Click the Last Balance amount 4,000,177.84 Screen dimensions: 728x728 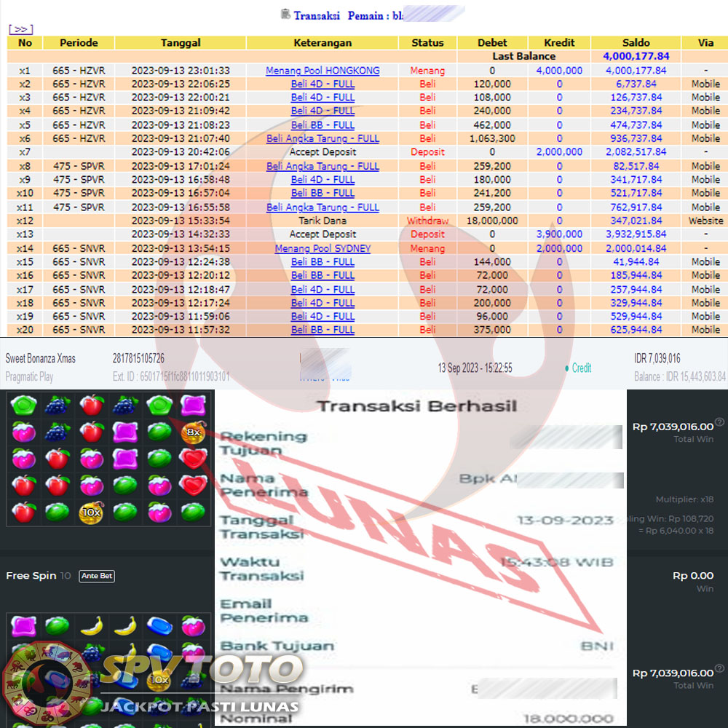(x=636, y=56)
